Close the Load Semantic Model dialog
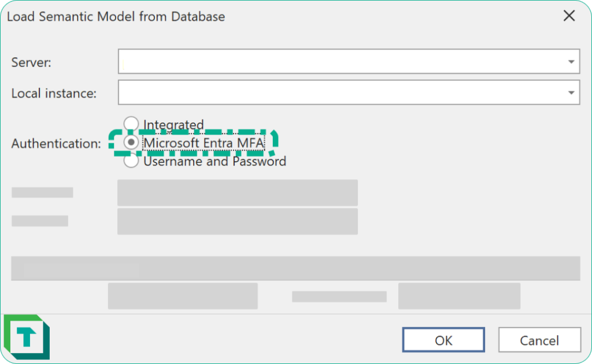Viewport: 592px width, 364px height. point(569,16)
